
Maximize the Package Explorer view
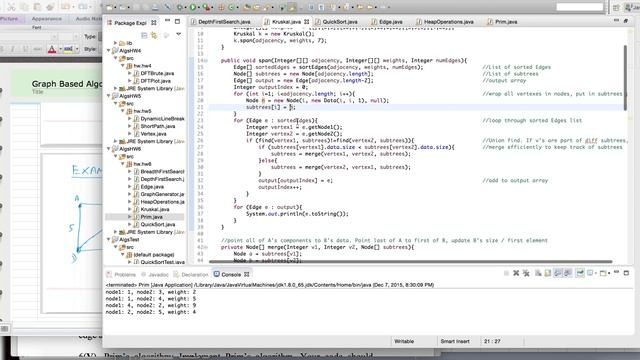pos(177,21)
